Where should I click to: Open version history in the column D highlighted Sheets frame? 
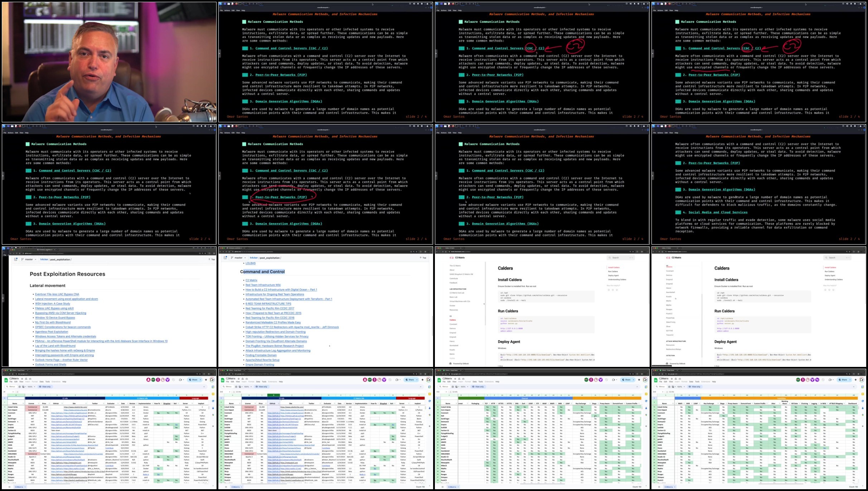coord(390,380)
